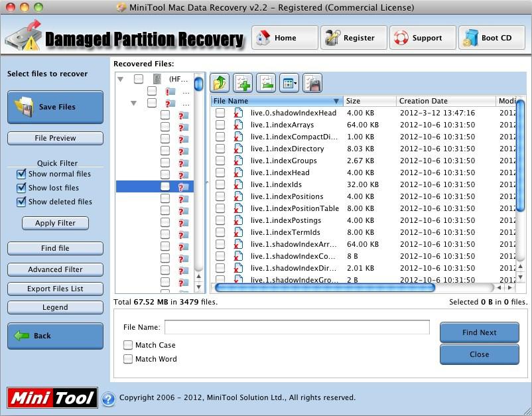The width and height of the screenshot is (532, 416).
Task: Go Back to the previous step
Action: 55,336
